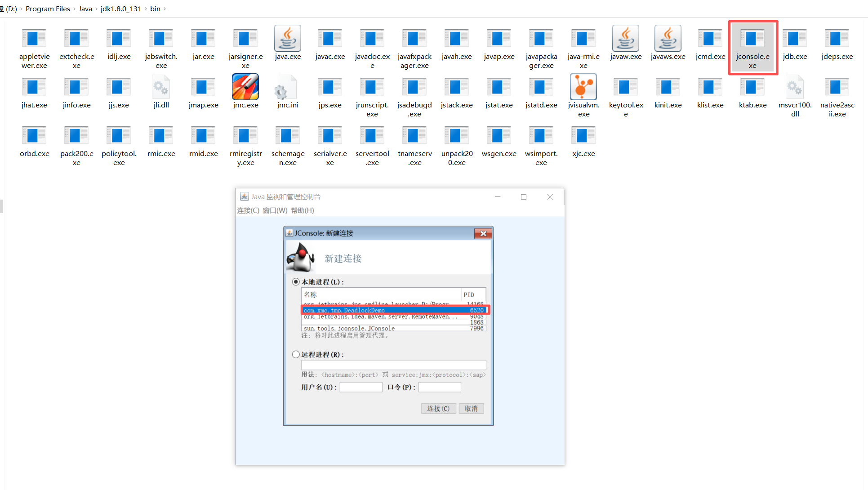Click the javaws.exe file icon
The image size is (868, 490).
668,39
